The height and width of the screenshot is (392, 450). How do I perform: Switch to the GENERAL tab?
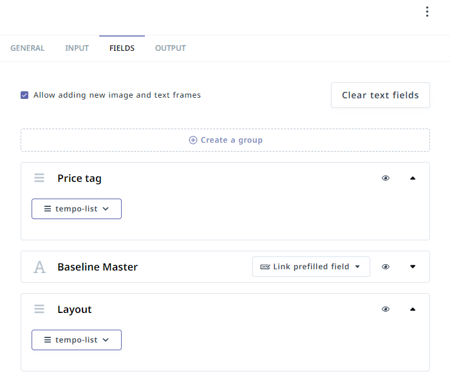(27, 48)
